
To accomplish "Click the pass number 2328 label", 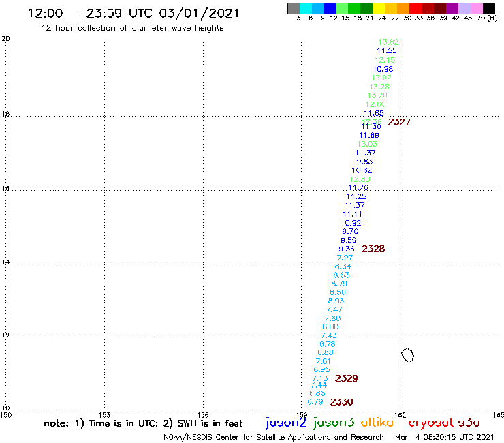I will tap(373, 249).
